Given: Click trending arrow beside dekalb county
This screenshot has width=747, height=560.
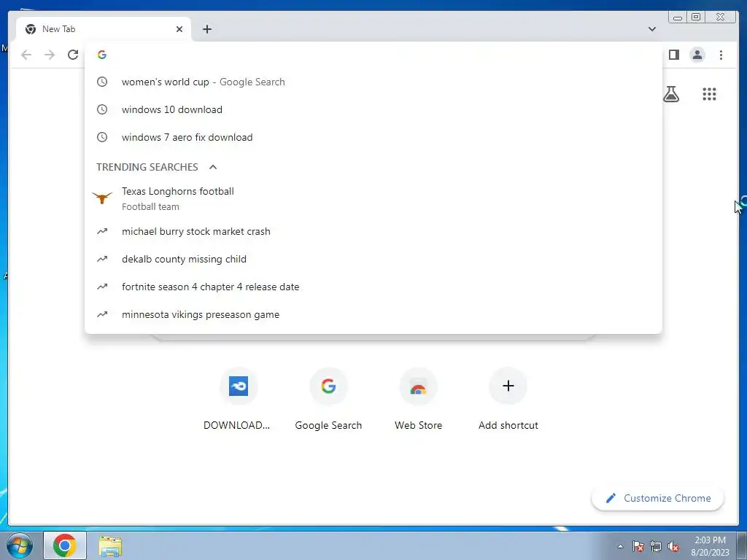Looking at the screenshot, I should [102, 259].
